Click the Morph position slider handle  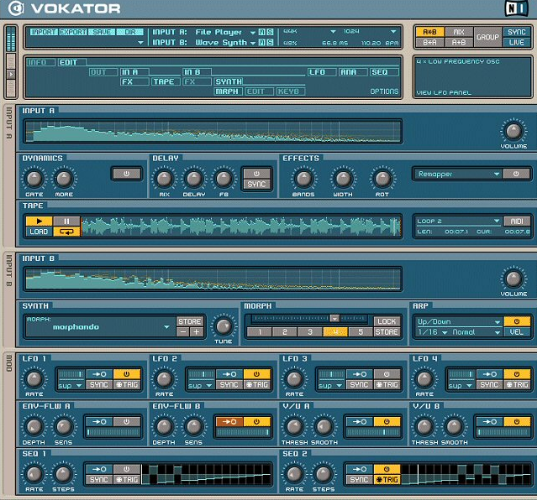pos(334,318)
